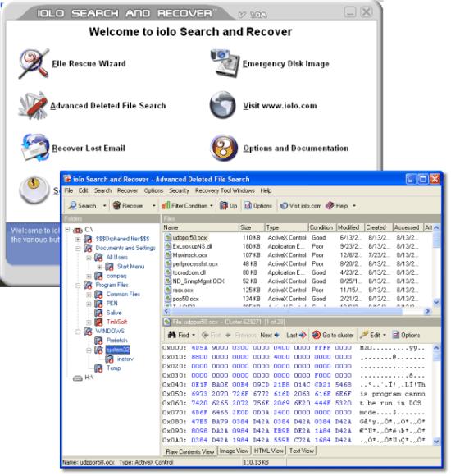The image size is (451, 476).
Task: Select file udppor50.ocx in list
Action: click(189, 238)
